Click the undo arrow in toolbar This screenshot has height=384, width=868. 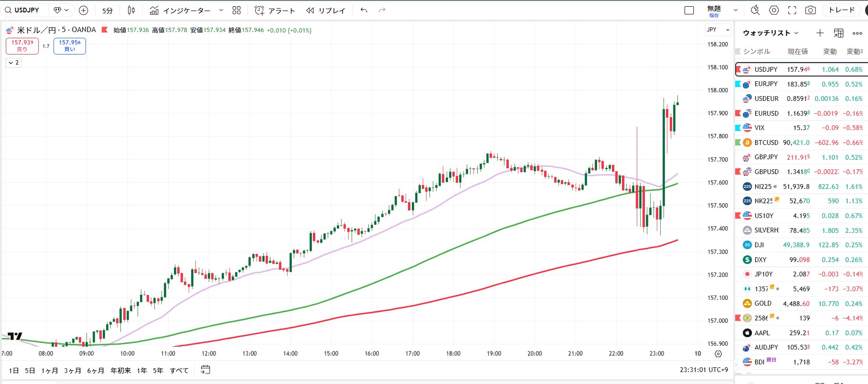tap(364, 10)
